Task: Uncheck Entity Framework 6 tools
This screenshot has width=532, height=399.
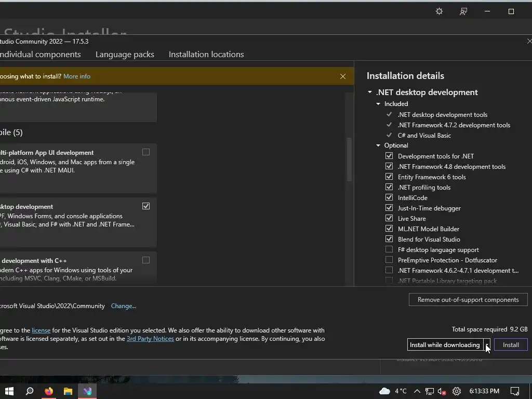Action: pyautogui.click(x=389, y=177)
